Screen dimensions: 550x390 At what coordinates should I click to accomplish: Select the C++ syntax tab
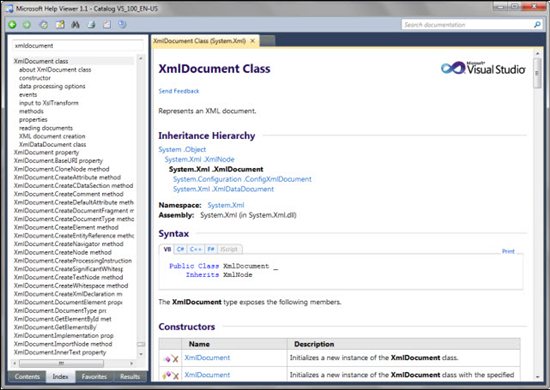point(195,249)
